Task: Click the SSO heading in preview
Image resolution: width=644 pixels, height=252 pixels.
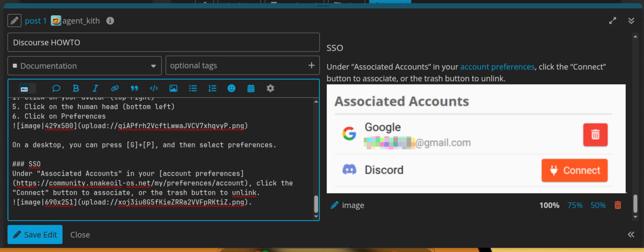Action: (x=335, y=48)
